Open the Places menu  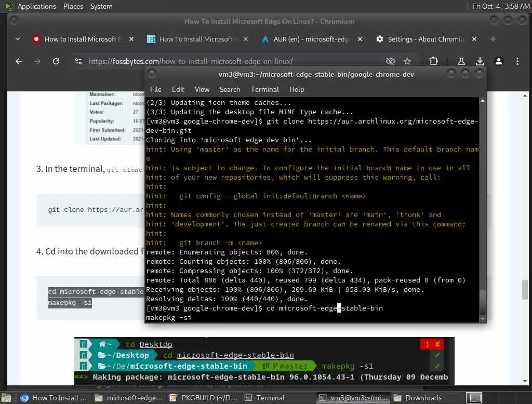point(73,6)
